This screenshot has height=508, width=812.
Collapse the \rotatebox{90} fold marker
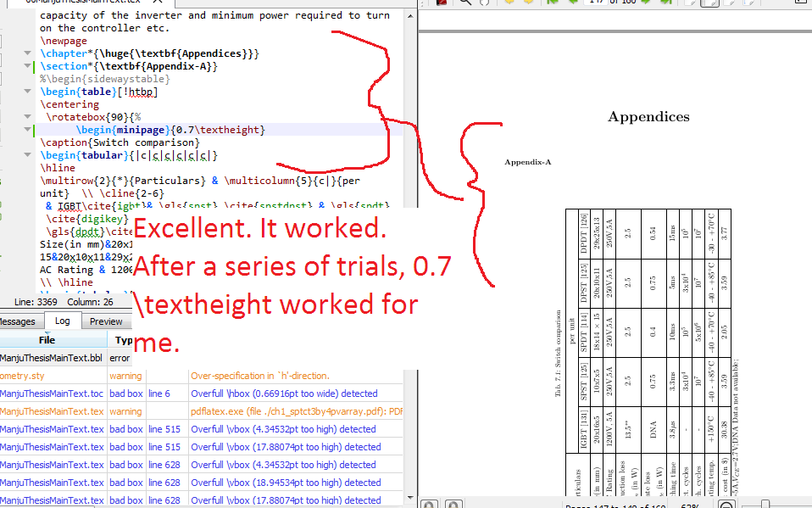tap(27, 117)
